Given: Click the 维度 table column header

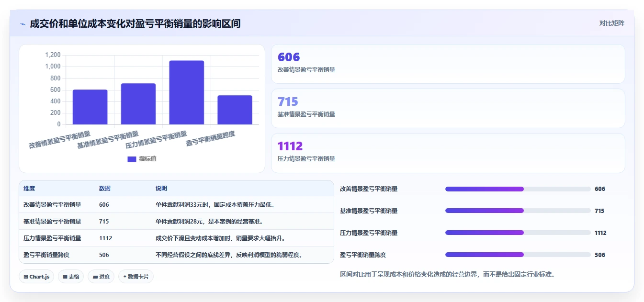Looking at the screenshot, I should pyautogui.click(x=29, y=189).
